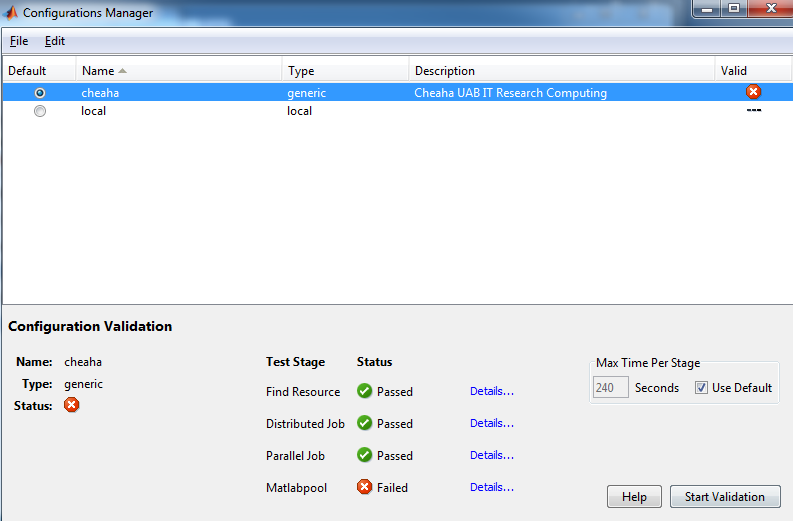Click the red invalid icon in cheaha row
The width and height of the screenshot is (793, 521).
coord(753,92)
